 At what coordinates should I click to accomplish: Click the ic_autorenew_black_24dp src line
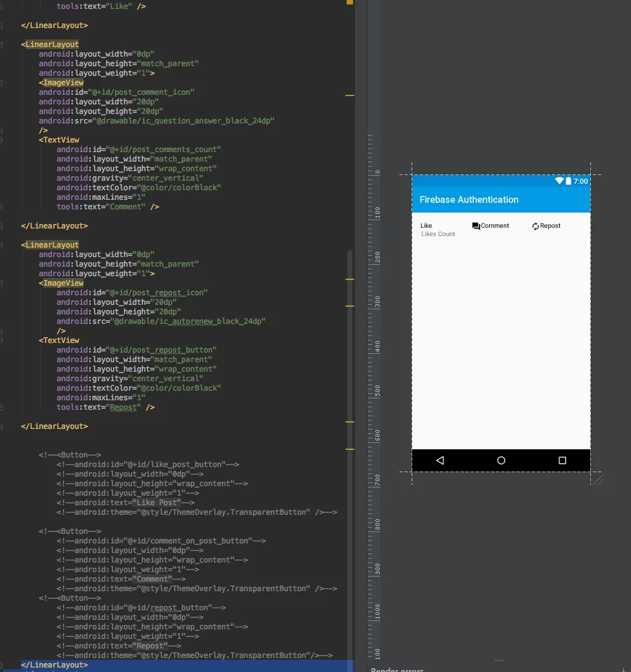161,321
